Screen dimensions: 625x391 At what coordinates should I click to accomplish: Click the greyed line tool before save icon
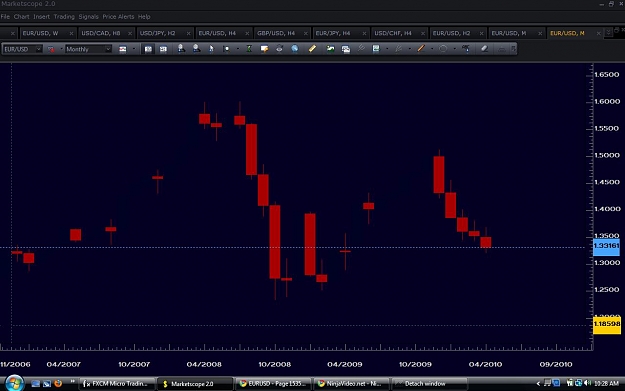[361, 49]
